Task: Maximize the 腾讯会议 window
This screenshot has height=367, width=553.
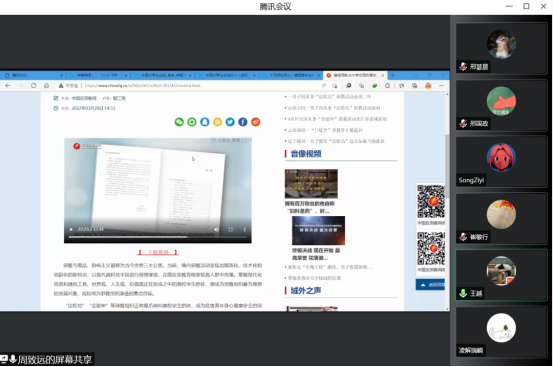Action: coord(526,6)
